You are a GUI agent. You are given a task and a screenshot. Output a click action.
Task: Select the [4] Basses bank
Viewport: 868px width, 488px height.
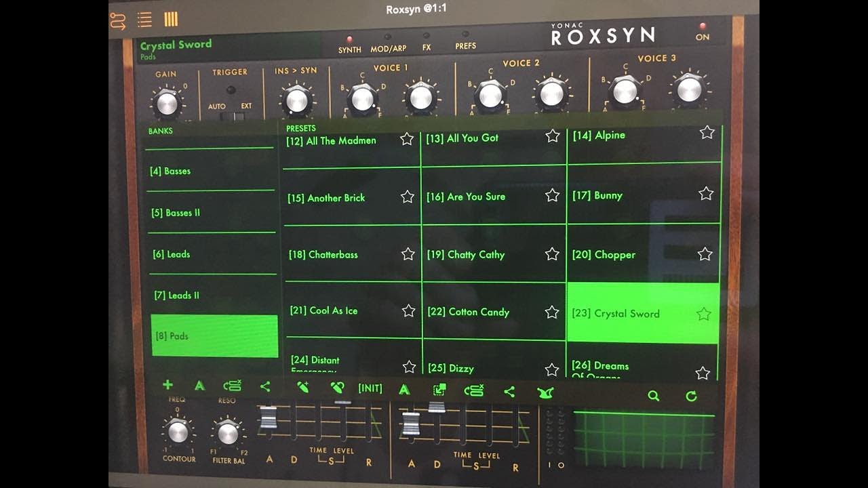pyautogui.click(x=211, y=171)
